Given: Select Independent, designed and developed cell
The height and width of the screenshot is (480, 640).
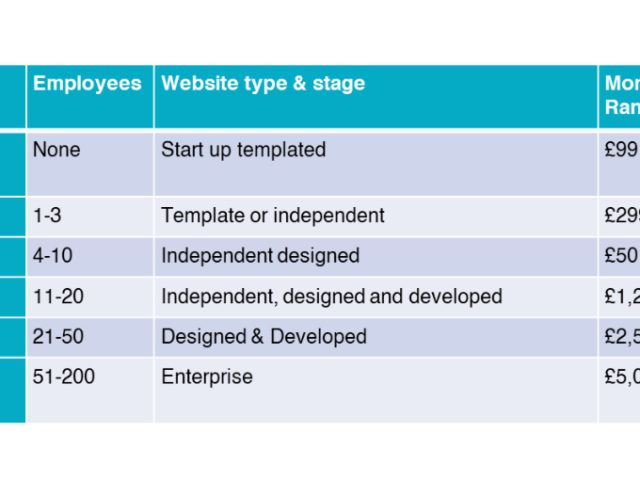Looking at the screenshot, I should (331, 296).
